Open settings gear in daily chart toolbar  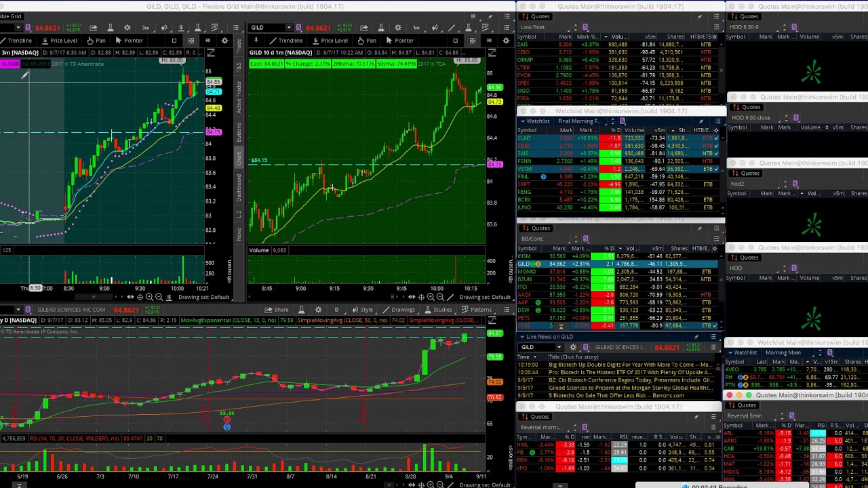318,310
